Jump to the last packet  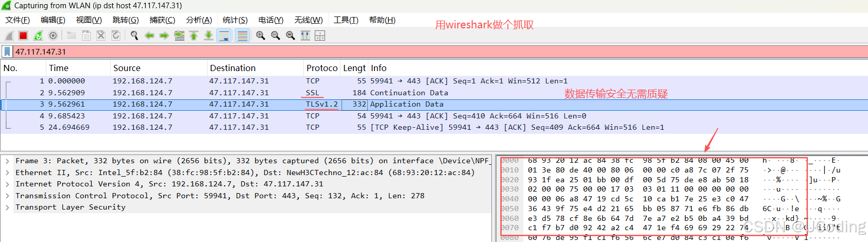click(x=209, y=36)
